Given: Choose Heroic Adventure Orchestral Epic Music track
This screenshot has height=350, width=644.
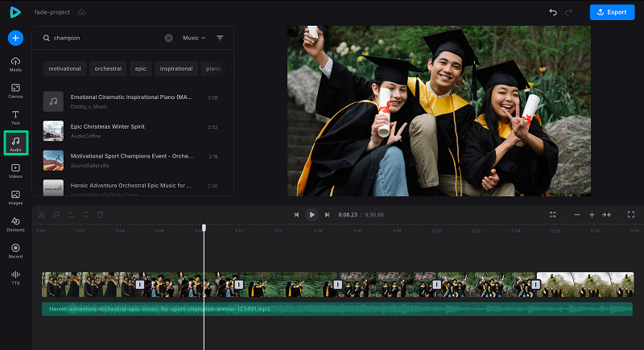Looking at the screenshot, I should tap(131, 187).
